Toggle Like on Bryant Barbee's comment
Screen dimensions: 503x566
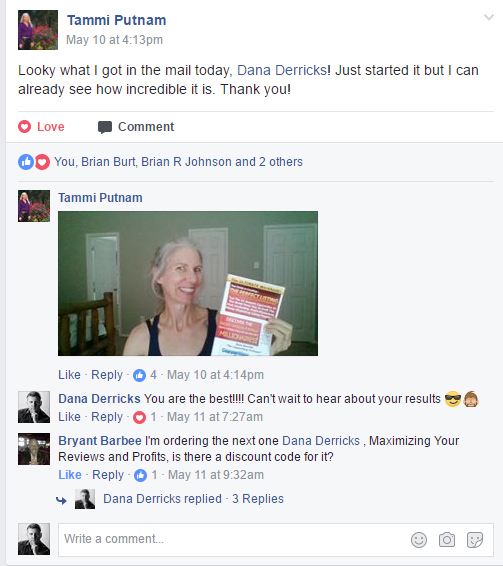click(70, 475)
